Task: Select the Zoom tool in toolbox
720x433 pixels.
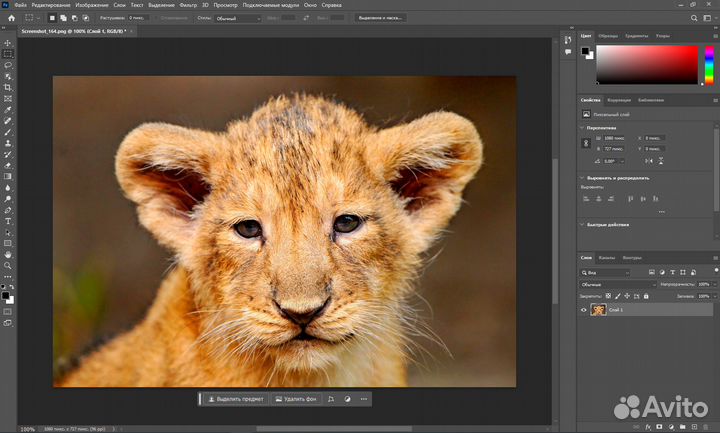Action: (8, 265)
